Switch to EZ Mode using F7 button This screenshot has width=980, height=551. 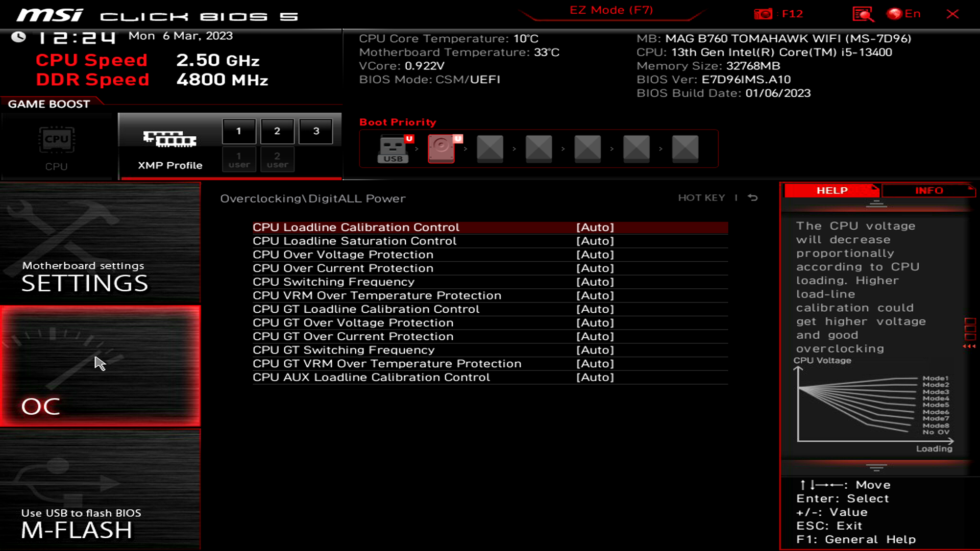point(610,10)
